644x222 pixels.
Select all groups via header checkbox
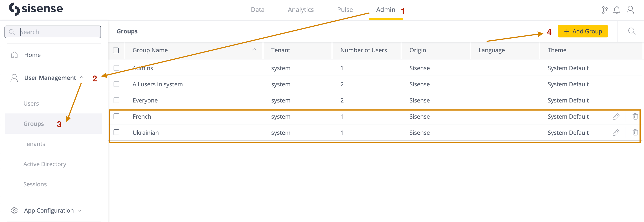pos(116,50)
